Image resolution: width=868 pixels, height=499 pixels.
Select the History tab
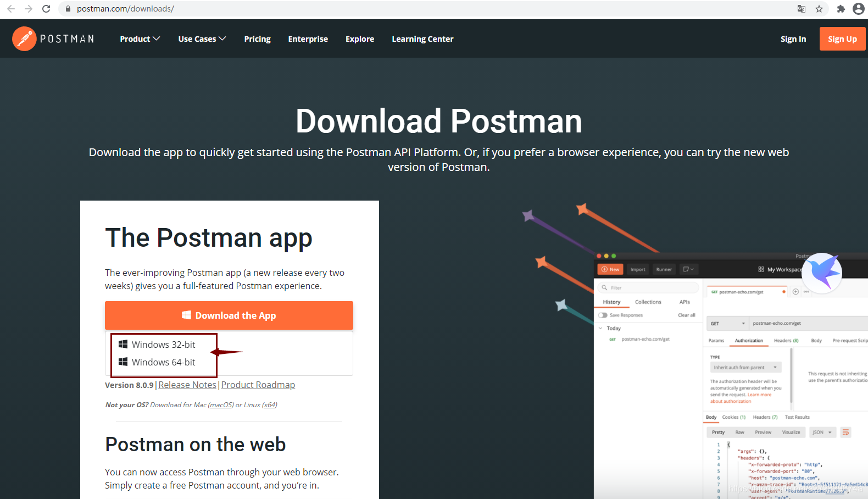coord(611,302)
